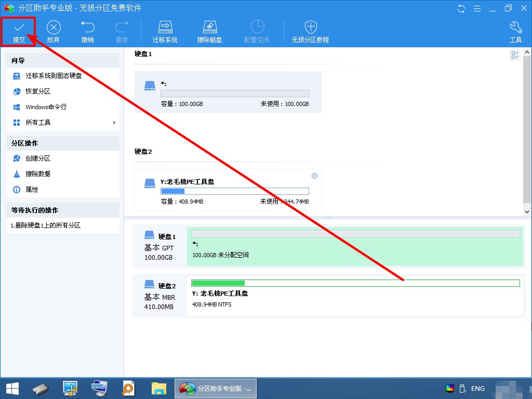Click 硬盘1 基本 GPT disk label
Viewport: 532px width, 399px height.
160,247
